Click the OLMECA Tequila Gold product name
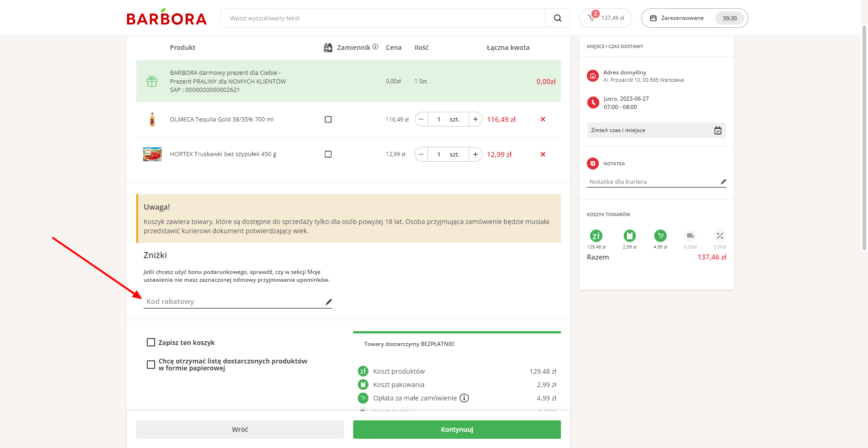868x448 pixels. coord(222,119)
